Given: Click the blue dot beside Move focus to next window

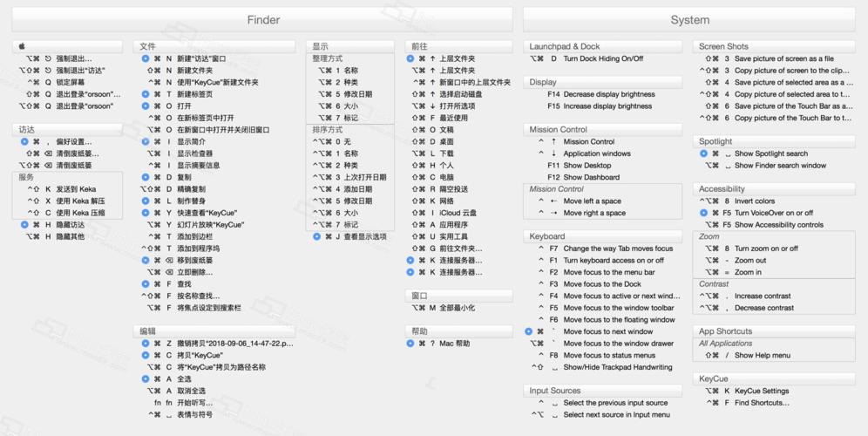Looking at the screenshot, I should (x=528, y=331).
